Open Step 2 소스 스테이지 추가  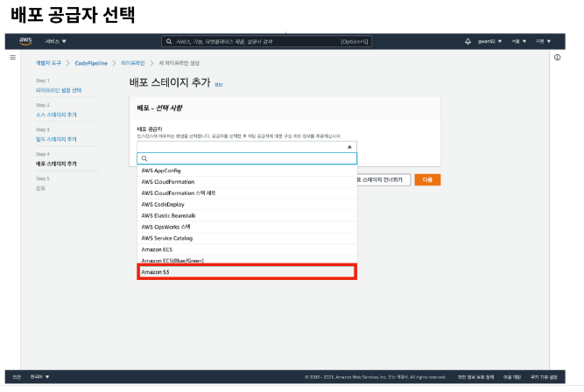click(x=56, y=115)
